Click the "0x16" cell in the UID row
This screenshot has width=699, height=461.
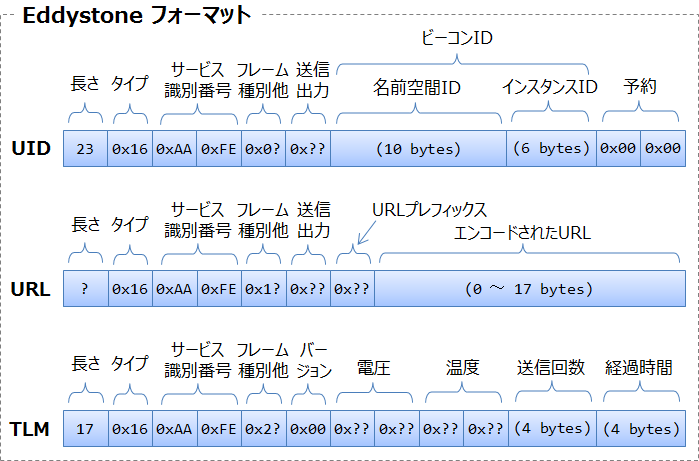point(130,148)
